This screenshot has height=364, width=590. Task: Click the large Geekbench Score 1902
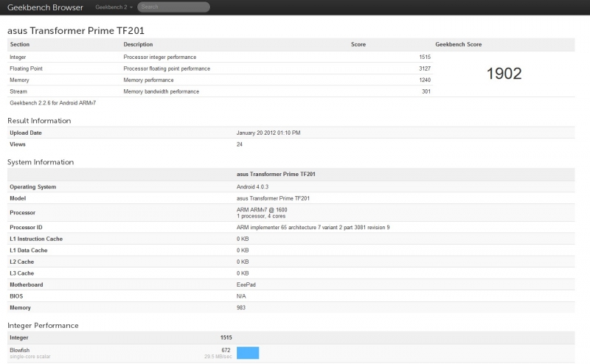click(504, 74)
